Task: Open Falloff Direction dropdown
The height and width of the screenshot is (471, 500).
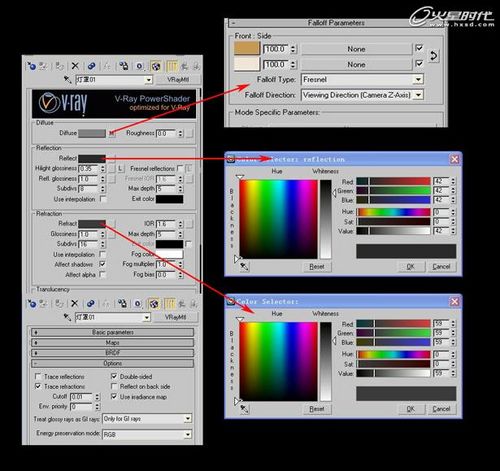Action: (418, 95)
